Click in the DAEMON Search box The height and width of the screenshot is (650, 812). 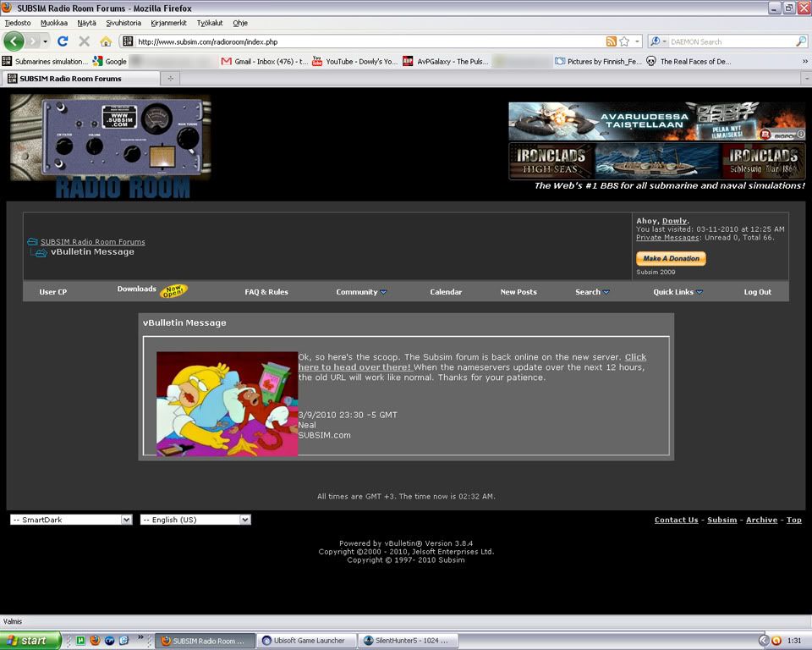coord(731,41)
